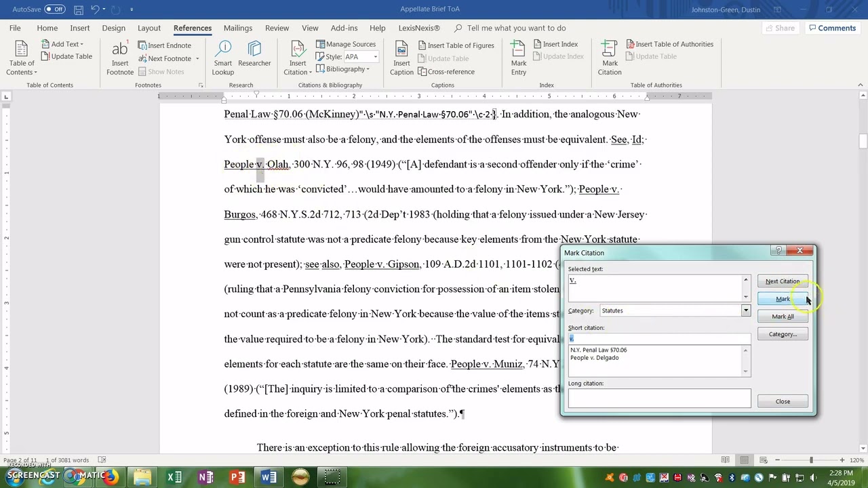Open PowerPoint from the taskbar

[237, 478]
